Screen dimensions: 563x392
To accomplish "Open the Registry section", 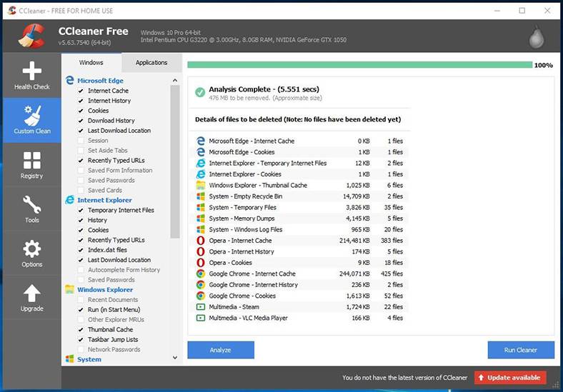I will tap(32, 165).
